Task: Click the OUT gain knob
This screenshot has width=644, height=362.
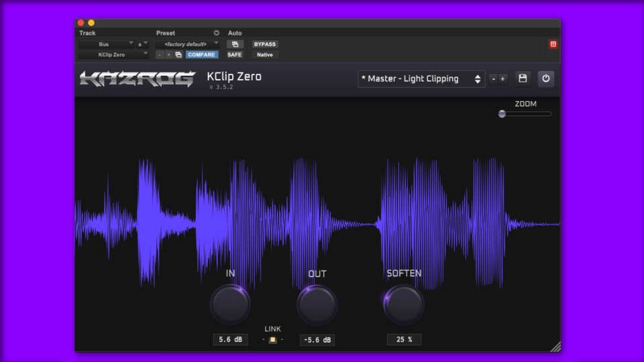Action: pos(317,304)
